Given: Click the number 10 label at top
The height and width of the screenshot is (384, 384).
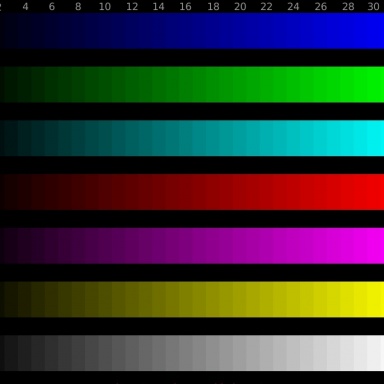Looking at the screenshot, I should (x=105, y=6).
